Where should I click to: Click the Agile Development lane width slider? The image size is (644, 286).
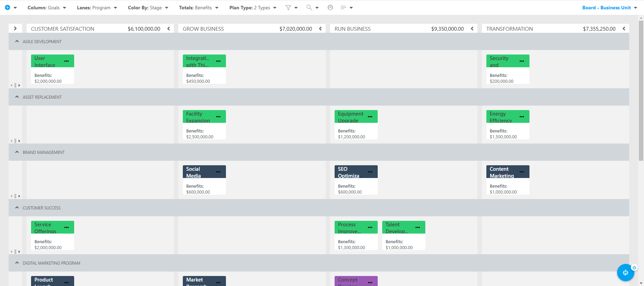click(x=15, y=85)
